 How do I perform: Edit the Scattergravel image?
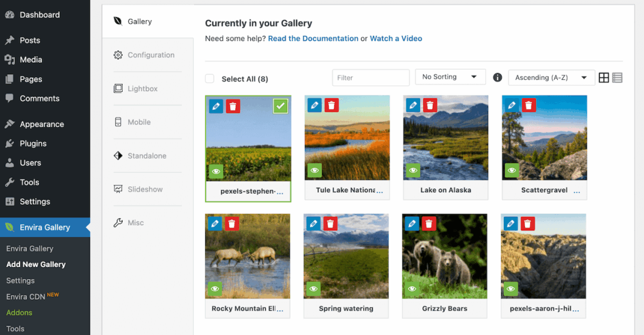pyautogui.click(x=512, y=106)
